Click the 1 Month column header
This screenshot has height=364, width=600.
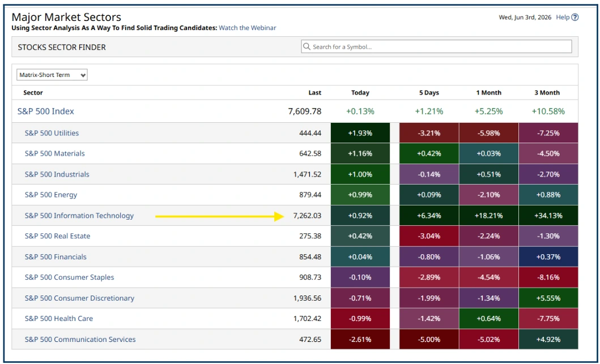(x=488, y=92)
